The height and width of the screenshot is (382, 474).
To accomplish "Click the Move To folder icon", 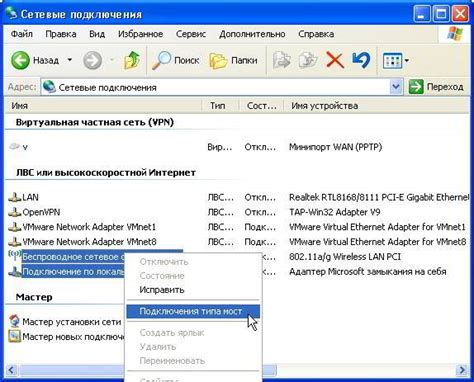I will tap(282, 60).
